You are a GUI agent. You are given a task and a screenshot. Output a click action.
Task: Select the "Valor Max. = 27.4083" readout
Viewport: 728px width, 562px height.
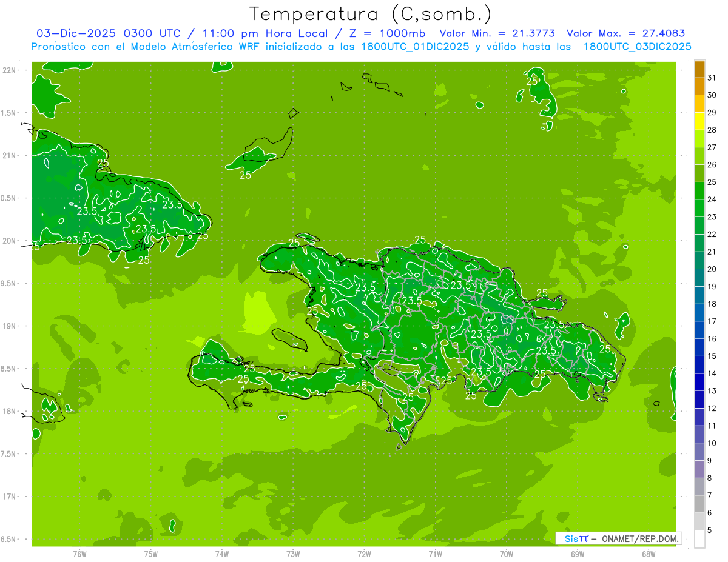(626, 33)
